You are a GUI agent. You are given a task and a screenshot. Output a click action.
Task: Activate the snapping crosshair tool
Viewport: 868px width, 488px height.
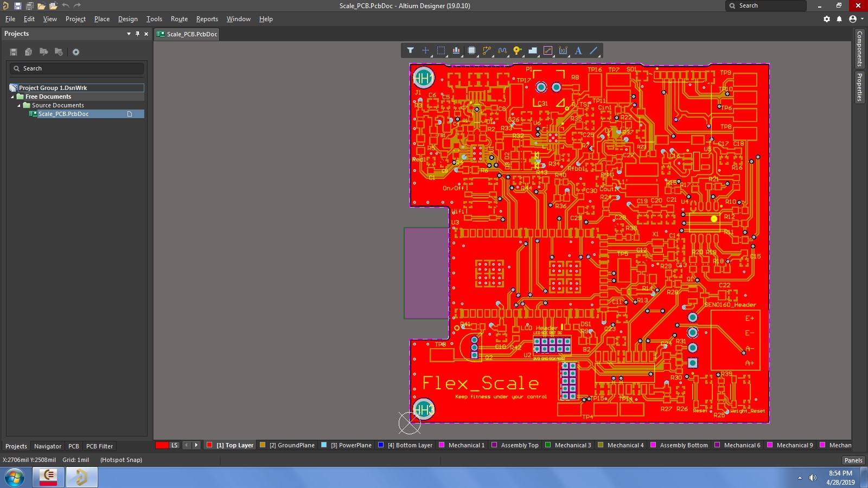(x=426, y=50)
